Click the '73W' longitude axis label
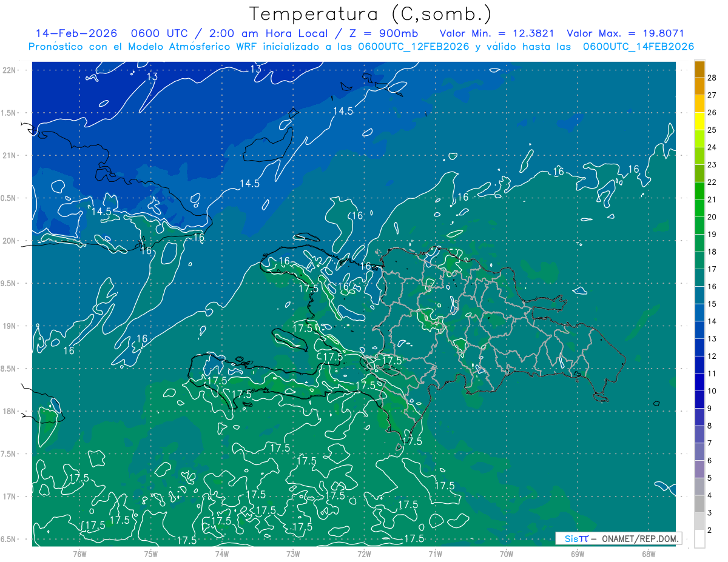 click(293, 554)
